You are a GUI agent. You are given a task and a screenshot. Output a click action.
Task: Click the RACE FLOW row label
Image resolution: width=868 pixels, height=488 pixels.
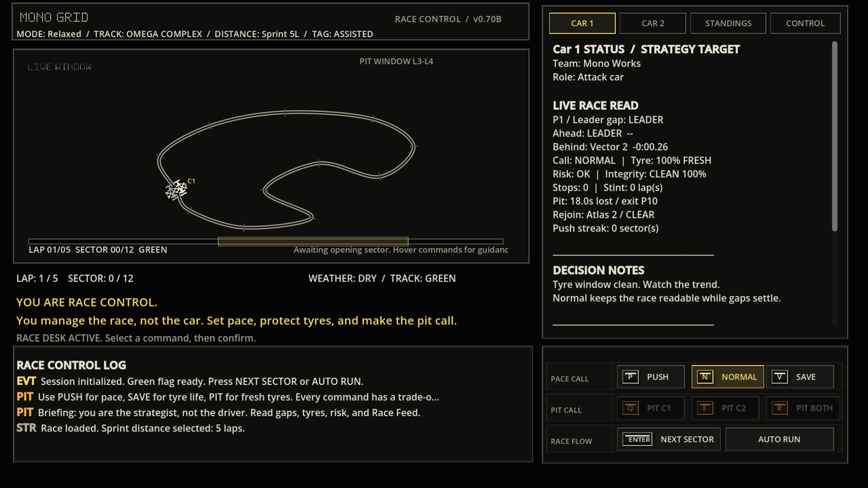(572, 441)
